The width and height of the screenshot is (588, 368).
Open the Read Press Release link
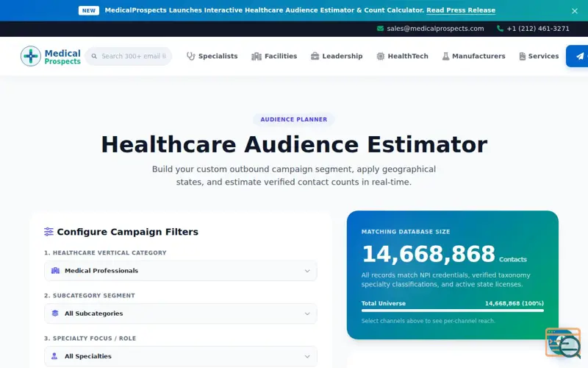tap(461, 10)
